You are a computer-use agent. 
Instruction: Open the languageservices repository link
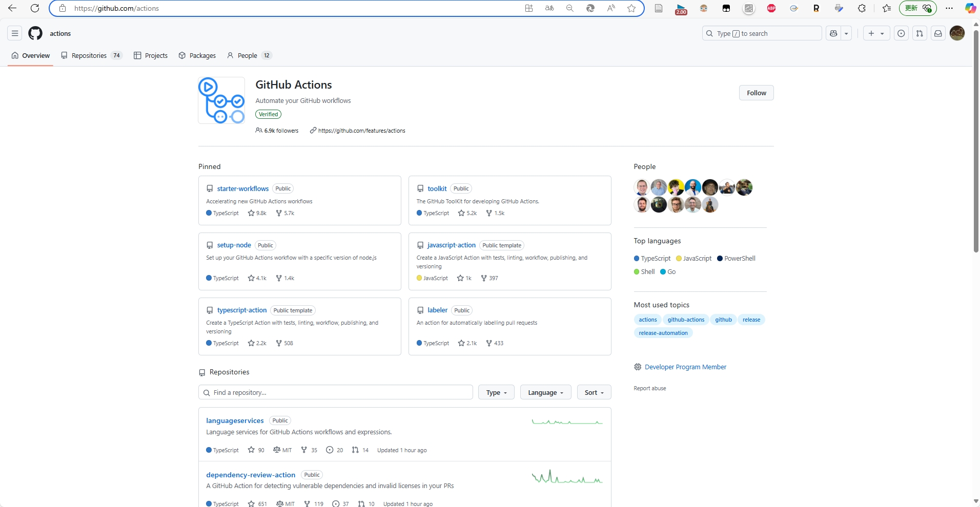[x=235, y=420]
